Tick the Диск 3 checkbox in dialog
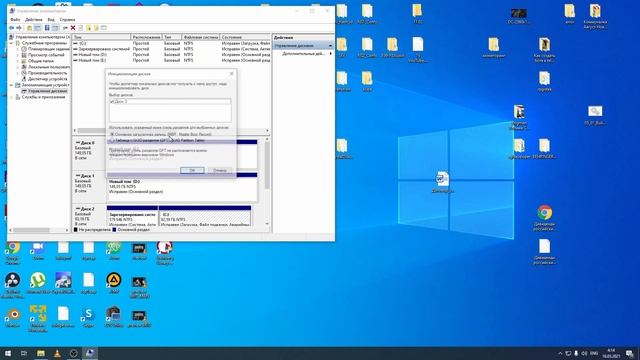Image resolution: width=640 pixels, height=360 pixels. click(x=112, y=101)
